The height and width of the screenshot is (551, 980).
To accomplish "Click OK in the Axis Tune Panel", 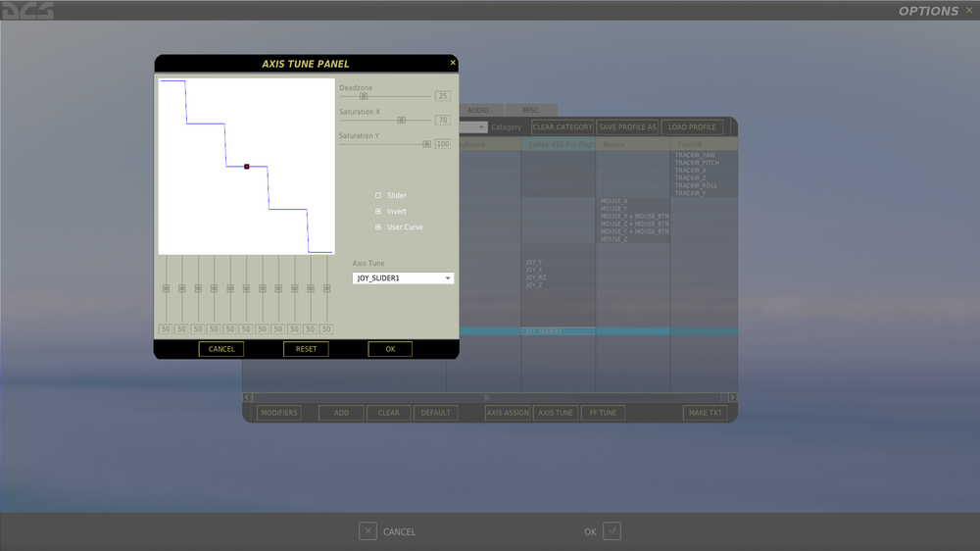I will [x=390, y=349].
